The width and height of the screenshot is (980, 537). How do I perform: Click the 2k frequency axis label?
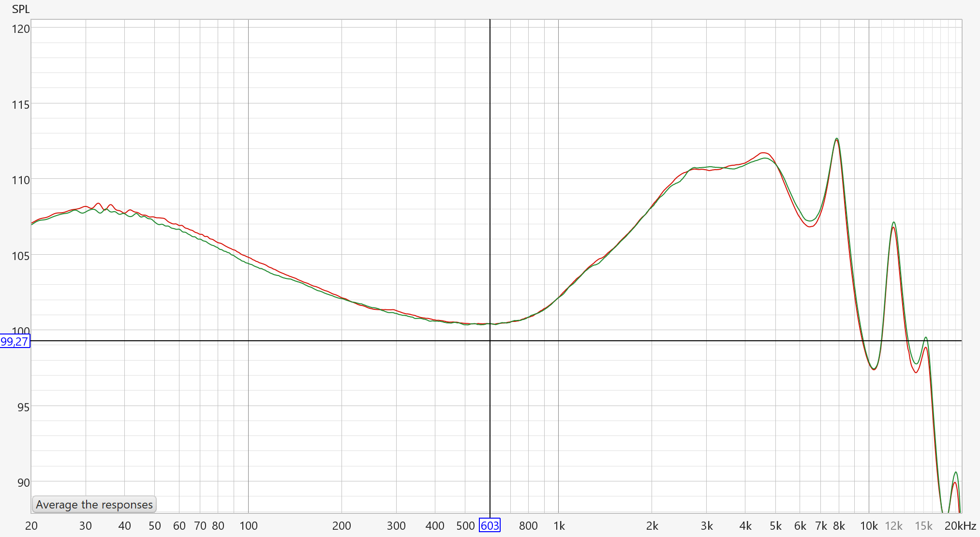[652, 526]
